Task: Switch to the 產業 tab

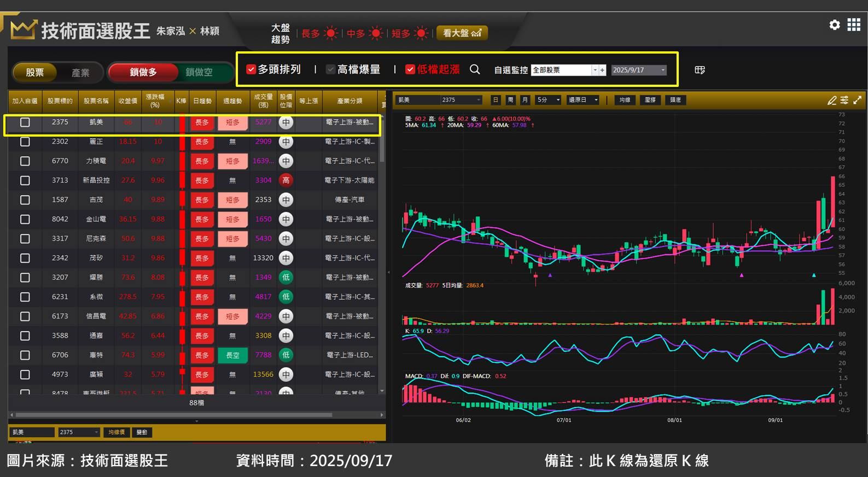Action: (x=80, y=73)
